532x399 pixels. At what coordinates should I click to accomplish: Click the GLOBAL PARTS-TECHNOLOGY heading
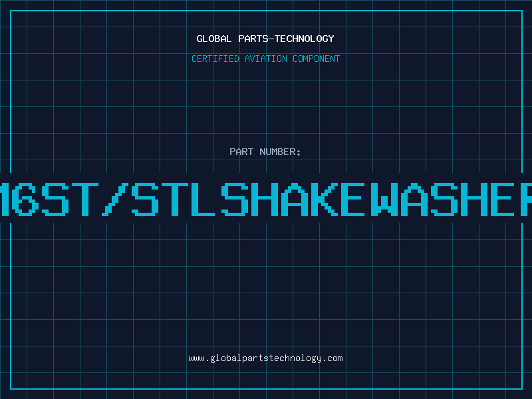tap(265, 39)
